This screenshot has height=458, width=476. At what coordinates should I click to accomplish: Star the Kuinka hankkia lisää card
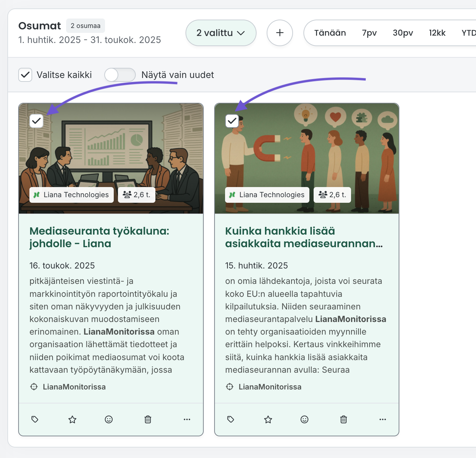pos(268,419)
